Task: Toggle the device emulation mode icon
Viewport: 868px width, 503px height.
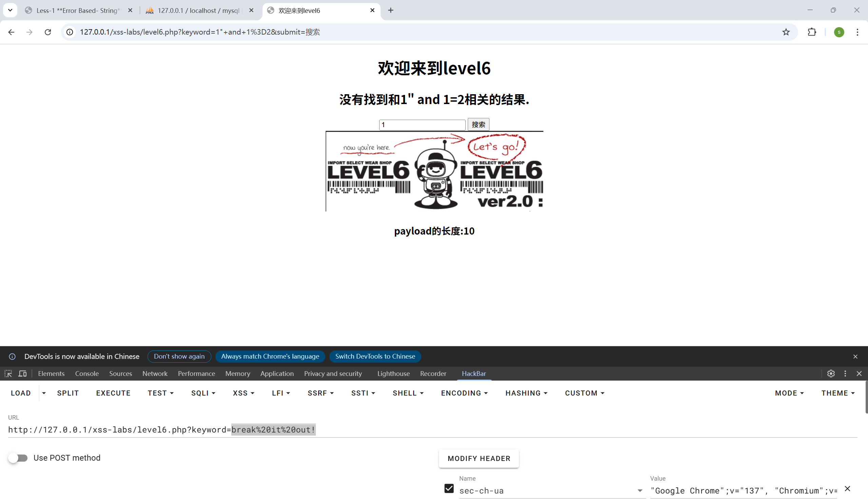Action: point(22,374)
